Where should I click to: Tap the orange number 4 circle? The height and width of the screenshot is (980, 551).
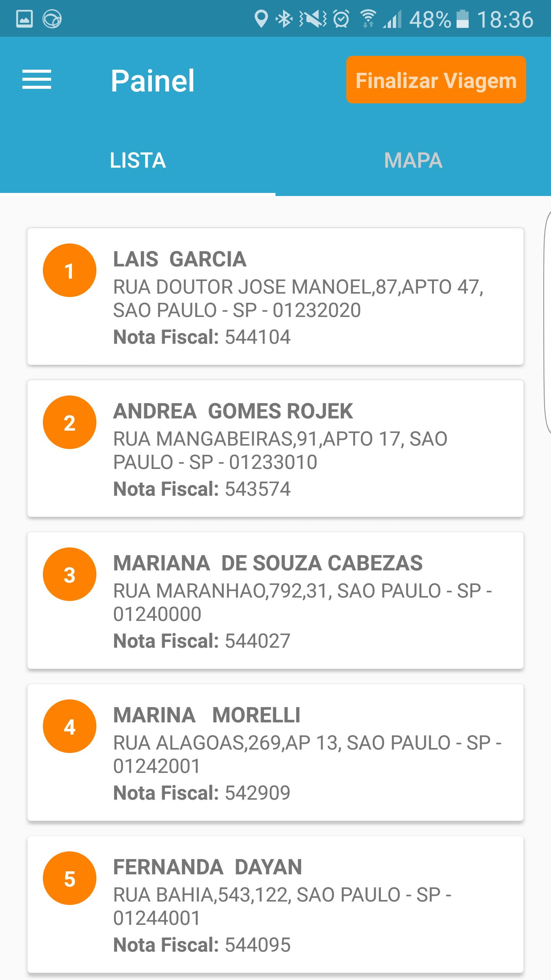coord(70,726)
